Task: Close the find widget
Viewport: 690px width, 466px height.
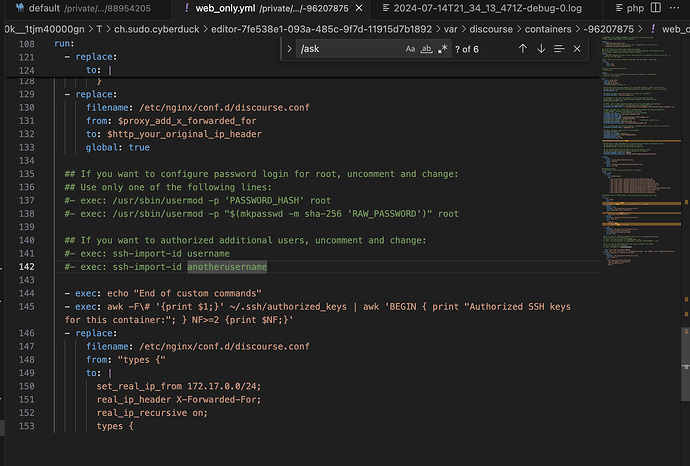Action: 577,48
